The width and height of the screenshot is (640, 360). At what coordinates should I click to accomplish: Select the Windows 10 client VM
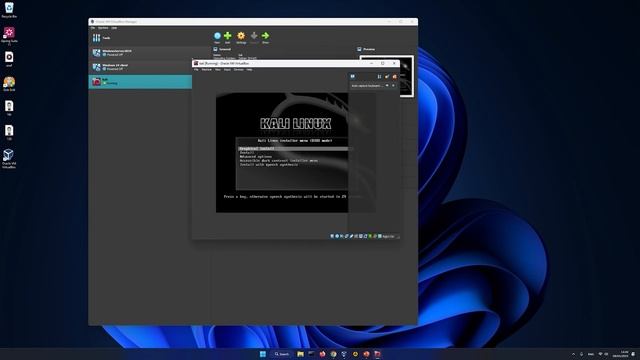coord(140,67)
